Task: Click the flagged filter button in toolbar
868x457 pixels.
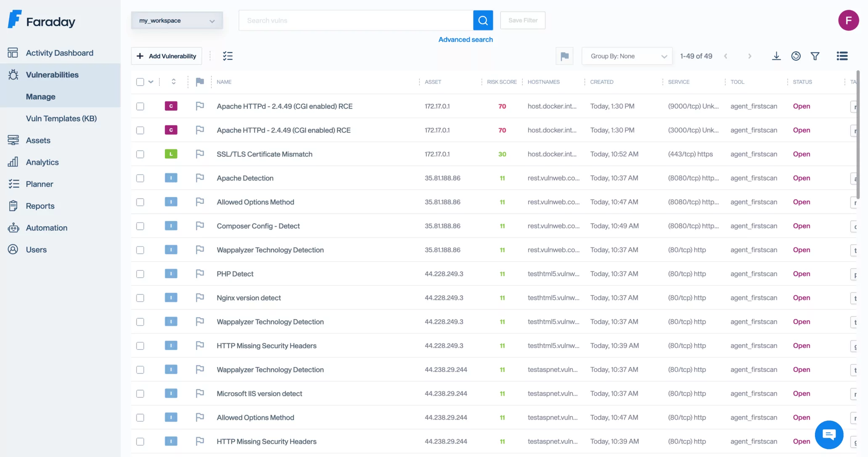Action: tap(564, 56)
